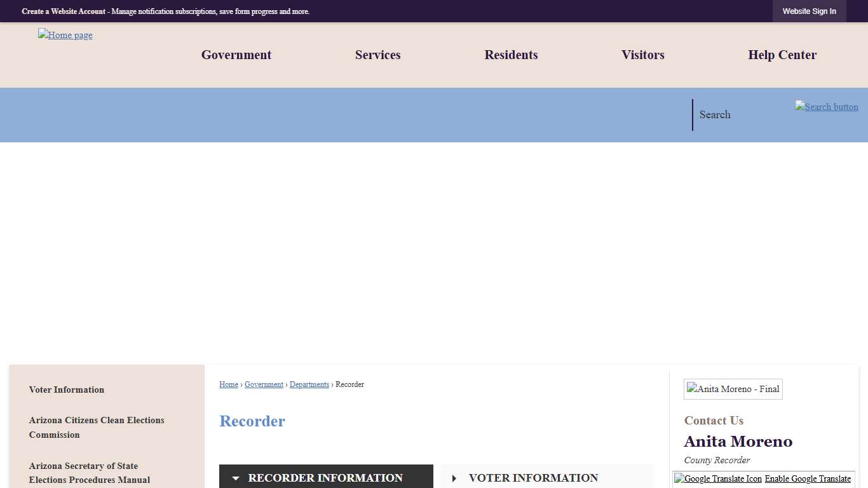868x488 pixels.
Task: Open Departments breadcrumb link
Action: point(309,384)
